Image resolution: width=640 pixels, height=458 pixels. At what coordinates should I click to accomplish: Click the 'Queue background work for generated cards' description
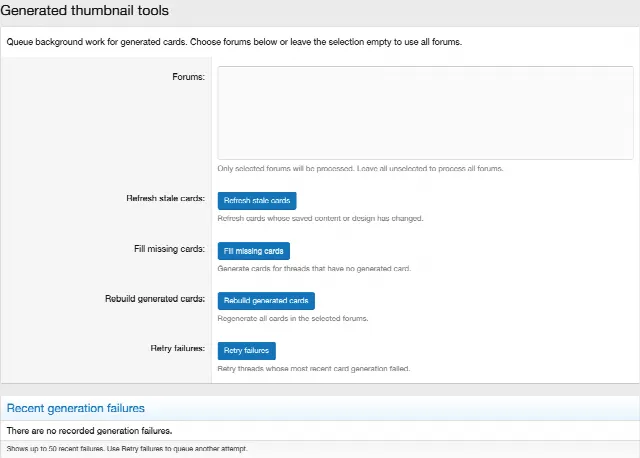coord(234,42)
